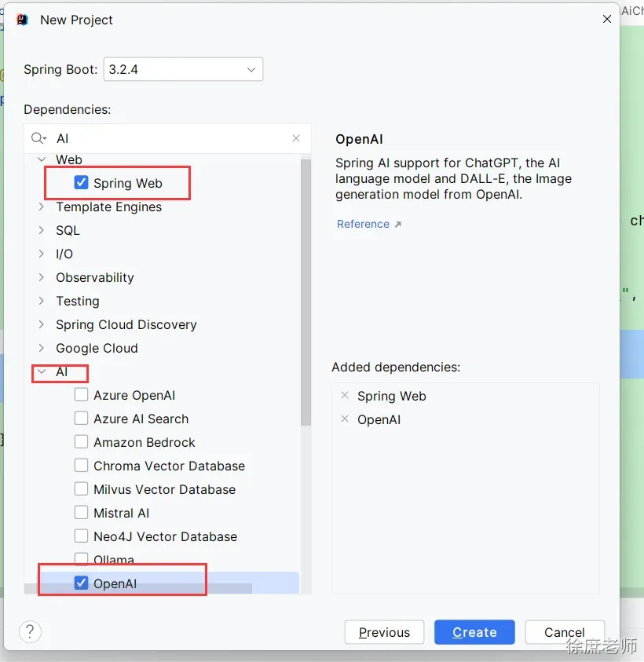Focus the dependencies search field

pyautogui.click(x=167, y=138)
